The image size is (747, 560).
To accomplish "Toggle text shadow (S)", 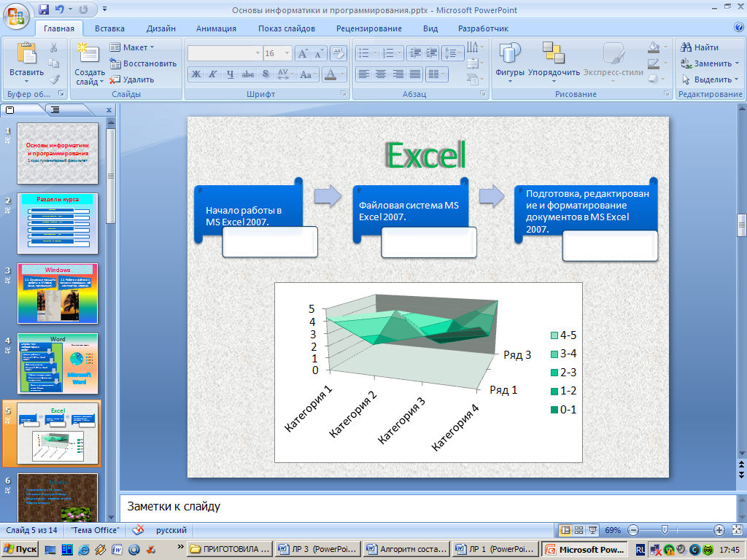I will click(x=266, y=74).
